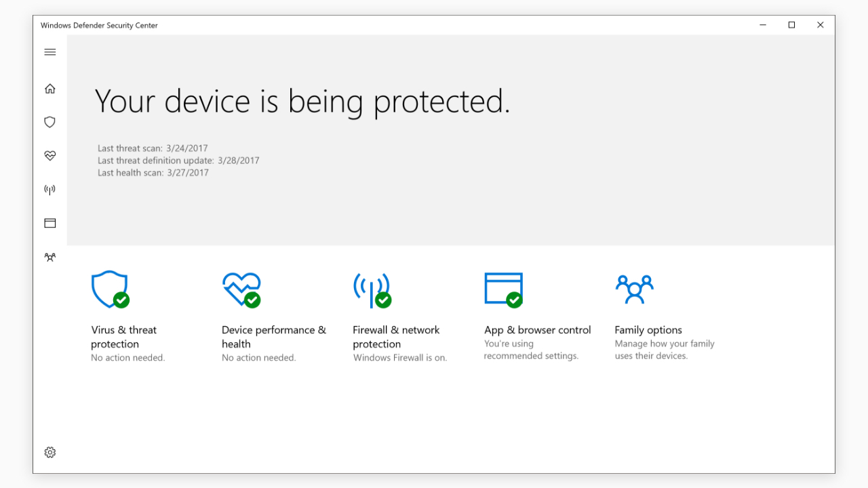Maximize the Windows Defender Security Center window
This screenshot has height=488, width=868.
[791, 25]
